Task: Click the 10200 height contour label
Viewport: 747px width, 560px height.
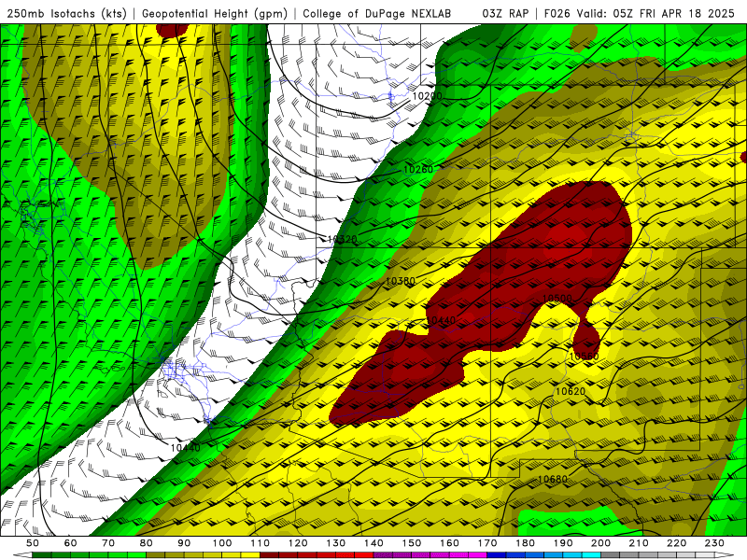Action: (427, 96)
